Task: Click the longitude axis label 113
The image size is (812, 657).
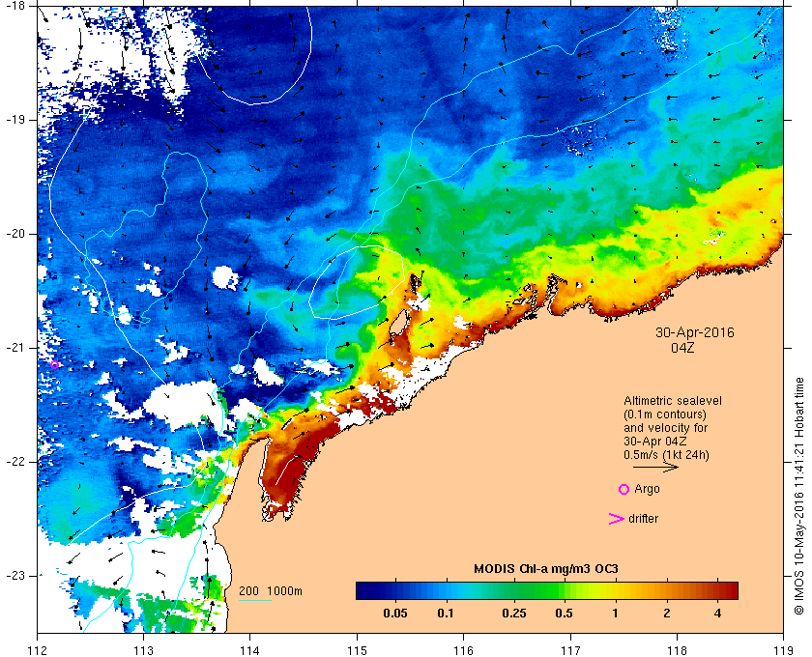Action: pos(143,650)
